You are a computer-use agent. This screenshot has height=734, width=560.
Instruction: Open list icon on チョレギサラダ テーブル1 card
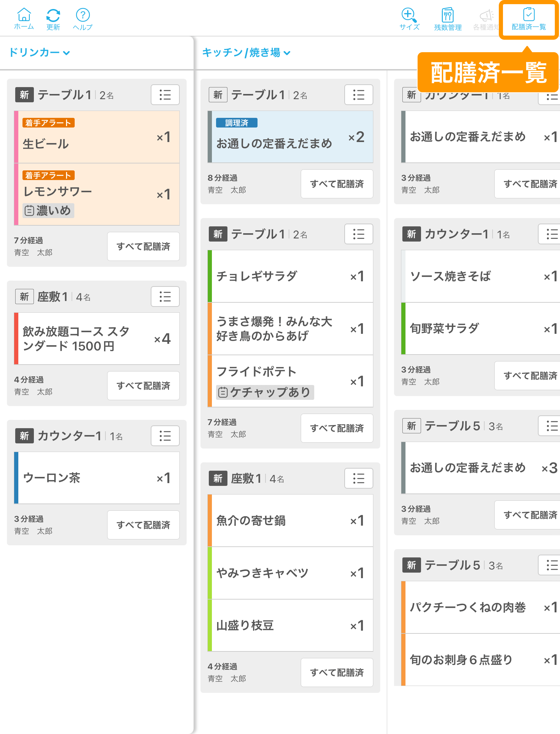(x=359, y=234)
